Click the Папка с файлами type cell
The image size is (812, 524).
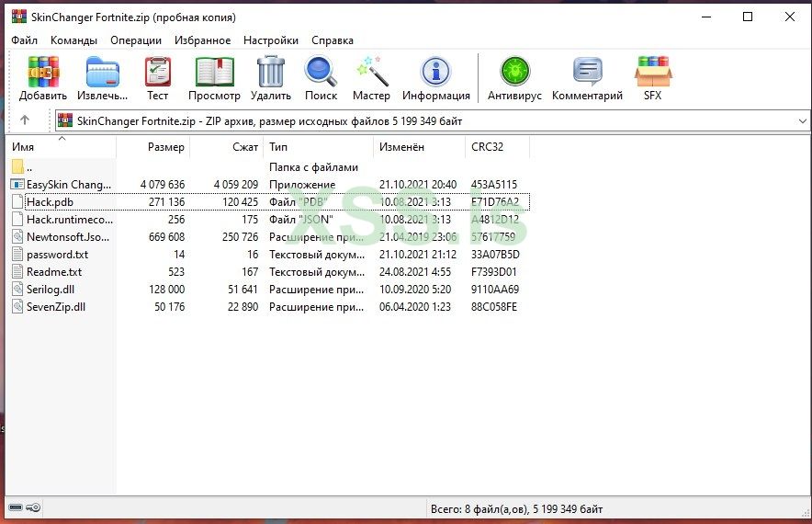(313, 167)
